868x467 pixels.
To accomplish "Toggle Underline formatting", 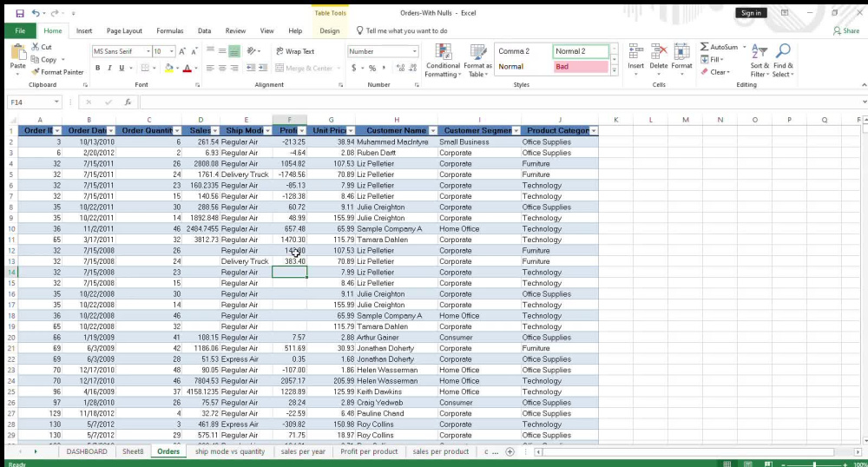I will tap(122, 68).
